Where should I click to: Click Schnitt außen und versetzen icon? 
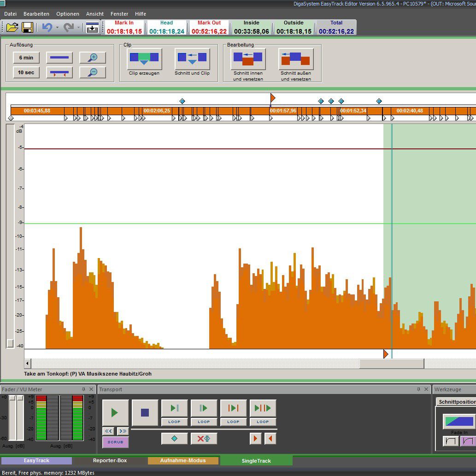point(296,59)
